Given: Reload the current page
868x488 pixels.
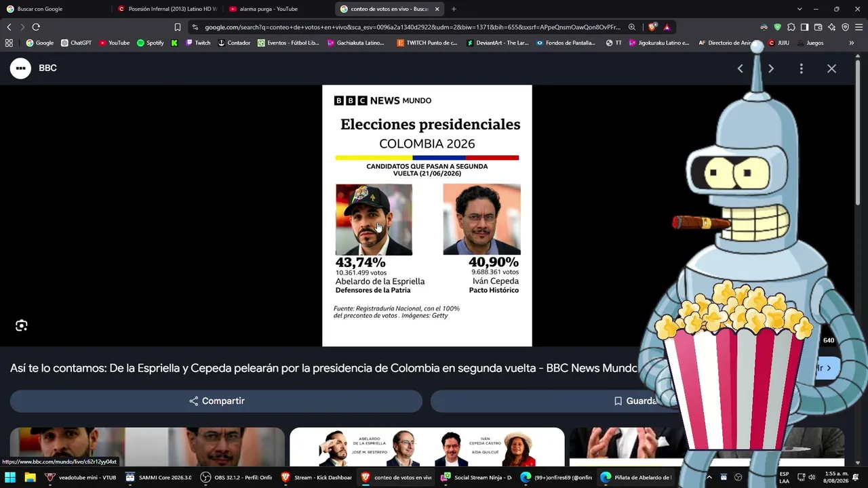Looking at the screenshot, I should 36,27.
